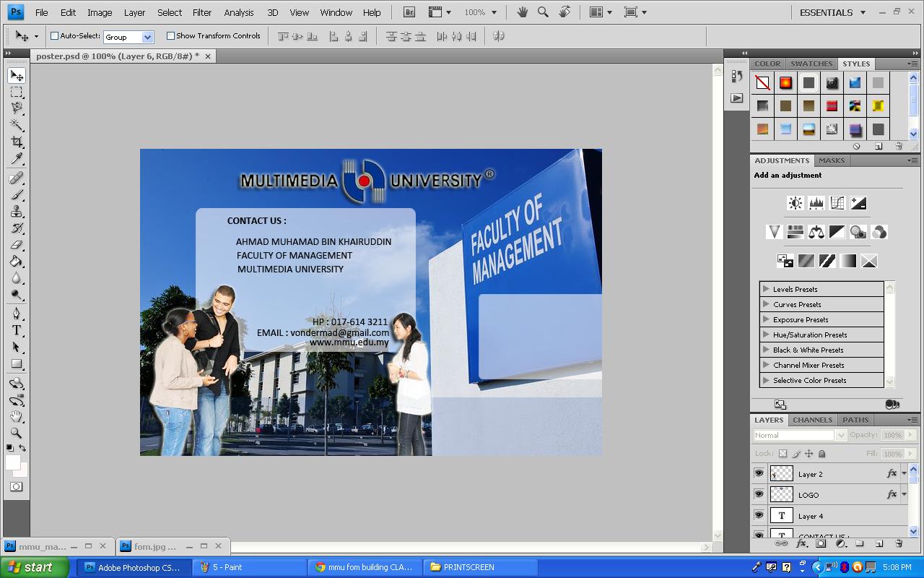Click the create new layer icon
Viewport: 924px width, 578px height.
[879, 543]
